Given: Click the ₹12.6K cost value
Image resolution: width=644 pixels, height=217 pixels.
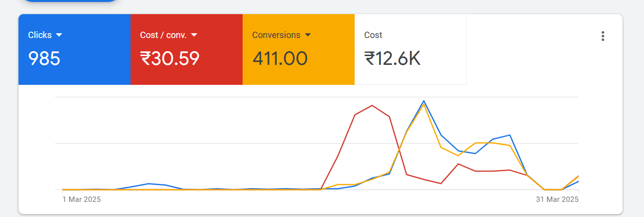Looking at the screenshot, I should (392, 59).
